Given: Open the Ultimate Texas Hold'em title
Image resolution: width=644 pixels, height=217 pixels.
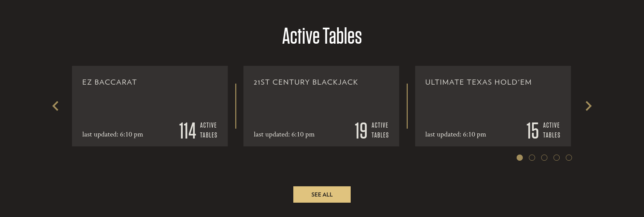Looking at the screenshot, I should coord(478,82).
